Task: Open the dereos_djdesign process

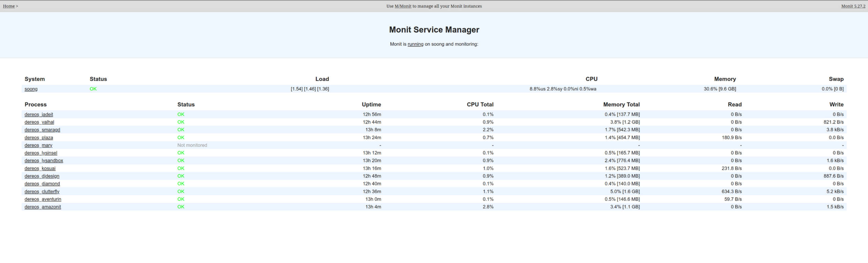Action: click(42, 176)
